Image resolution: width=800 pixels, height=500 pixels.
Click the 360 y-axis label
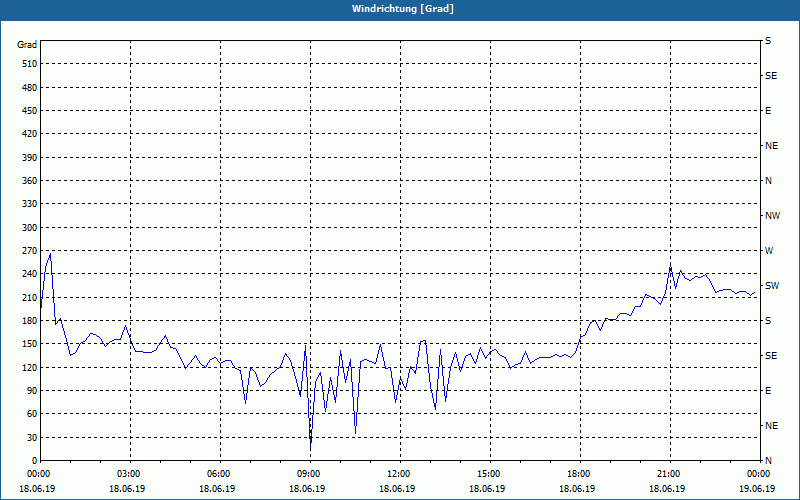click(x=30, y=181)
